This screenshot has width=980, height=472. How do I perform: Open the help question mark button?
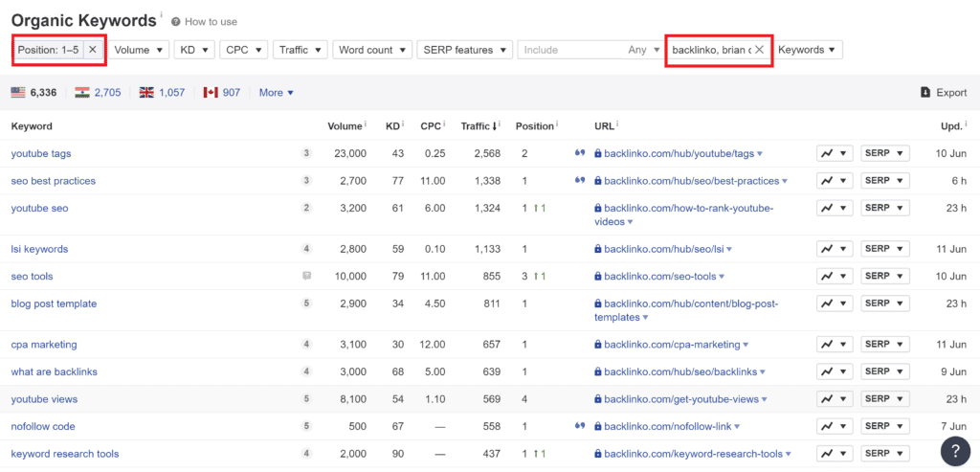tap(957, 452)
